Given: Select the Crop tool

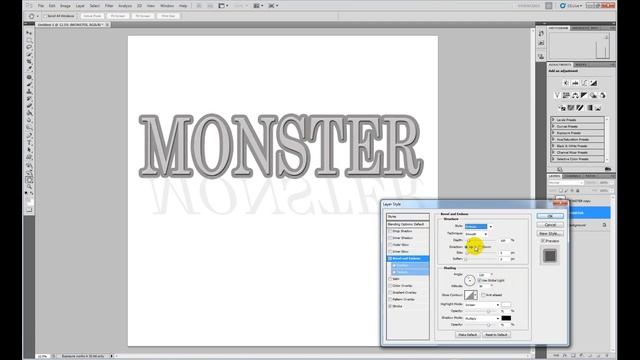Looking at the screenshot, I should 29,62.
